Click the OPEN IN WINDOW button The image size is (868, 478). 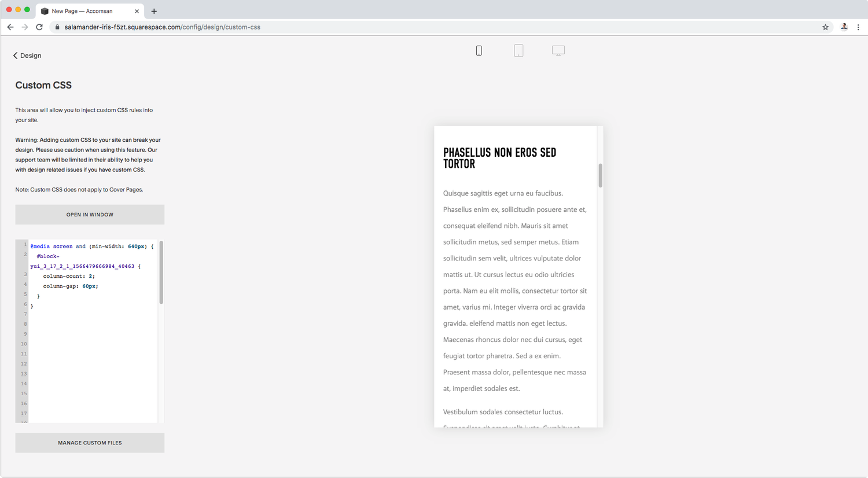[x=89, y=214]
